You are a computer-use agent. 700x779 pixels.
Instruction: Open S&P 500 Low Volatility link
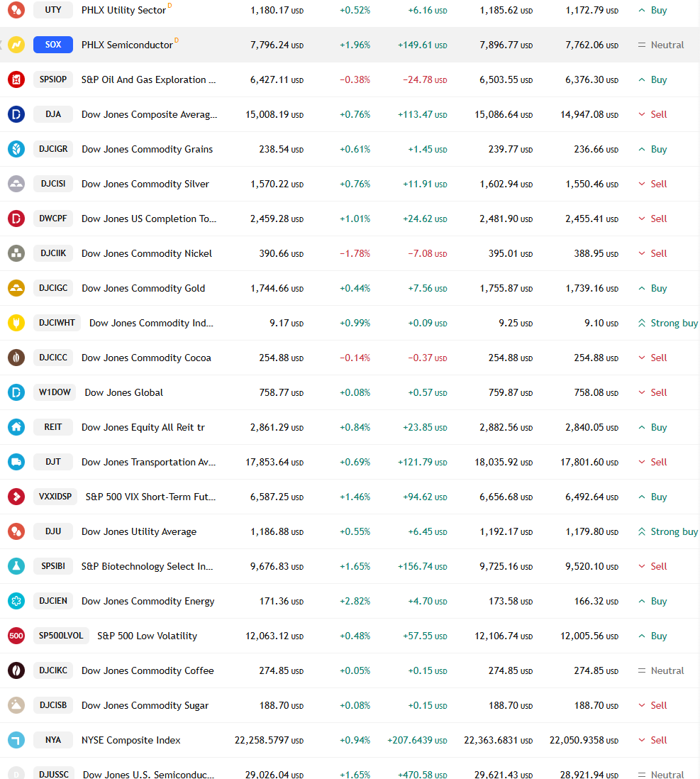tap(147, 636)
